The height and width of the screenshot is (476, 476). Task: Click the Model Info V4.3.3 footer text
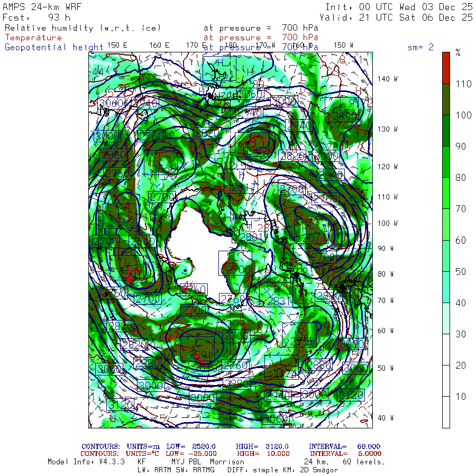(x=86, y=462)
